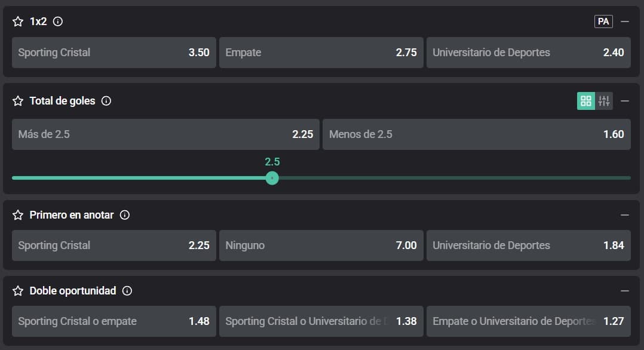This screenshot has height=350, width=644.
Task: Select Empate odds 2.75
Action: point(321,53)
